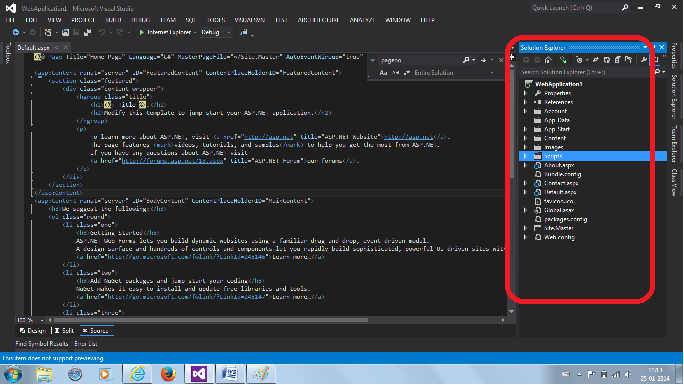Image resolution: width=684 pixels, height=385 pixels.
Task: Open Internet Explorer from the taskbar
Action: pos(137,374)
